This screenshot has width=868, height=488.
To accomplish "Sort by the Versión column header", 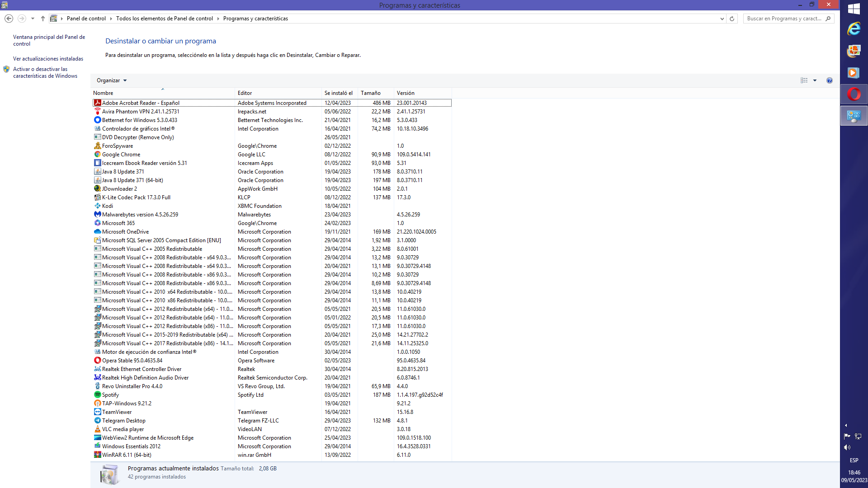I will click(x=423, y=93).
